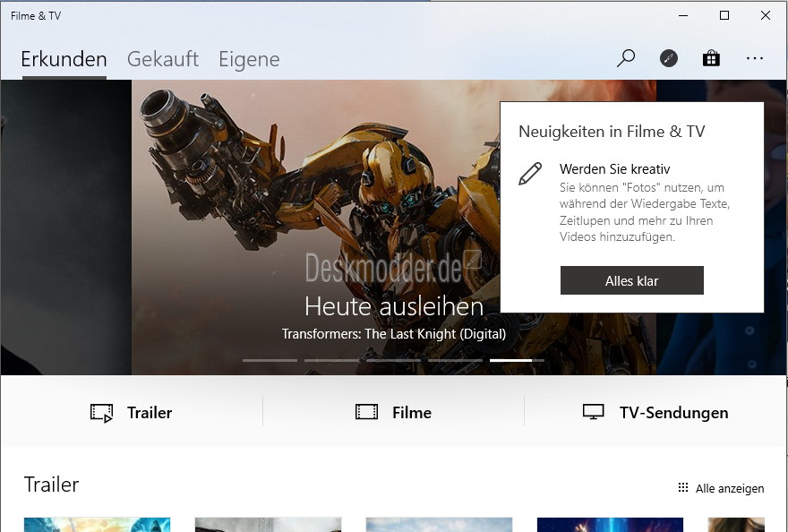Minimize the Filme & TV window
This screenshot has height=532, width=788.
tap(683, 15)
